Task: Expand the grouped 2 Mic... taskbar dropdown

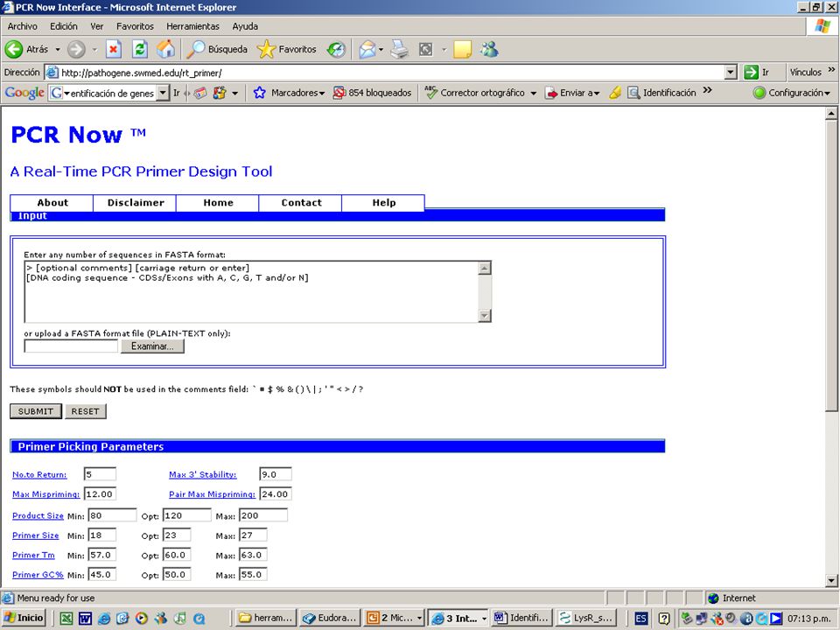Action: point(419,619)
